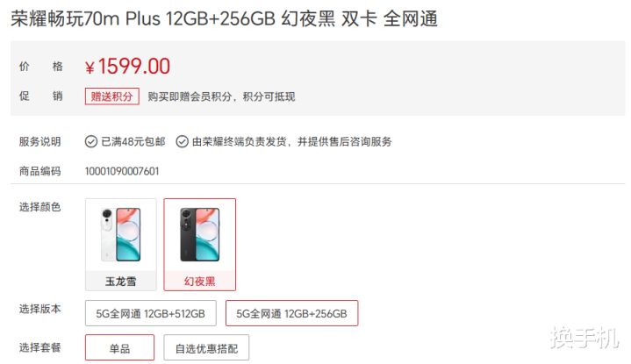631x364 pixels.
Task: Click the product code 10001090007601
Action: point(122,171)
